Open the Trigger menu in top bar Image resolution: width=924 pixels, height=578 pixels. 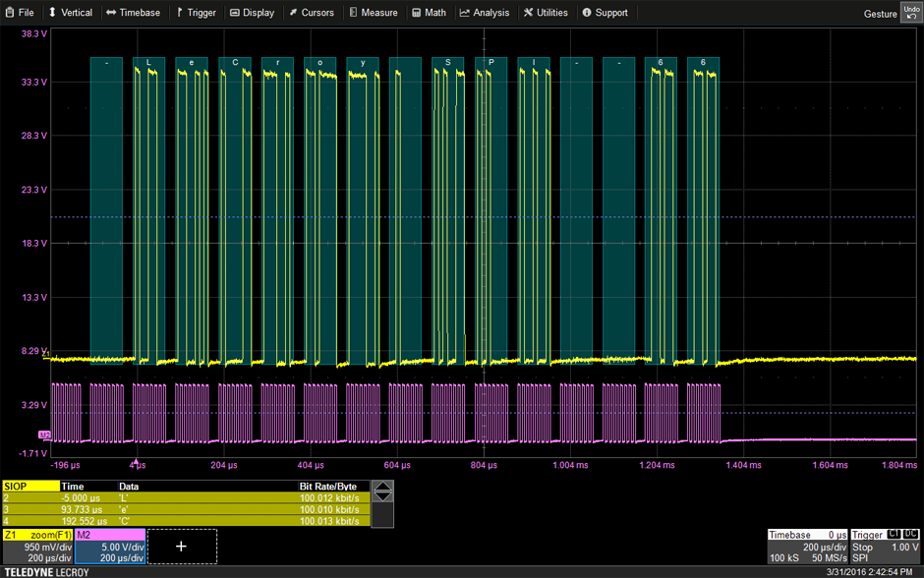[196, 13]
